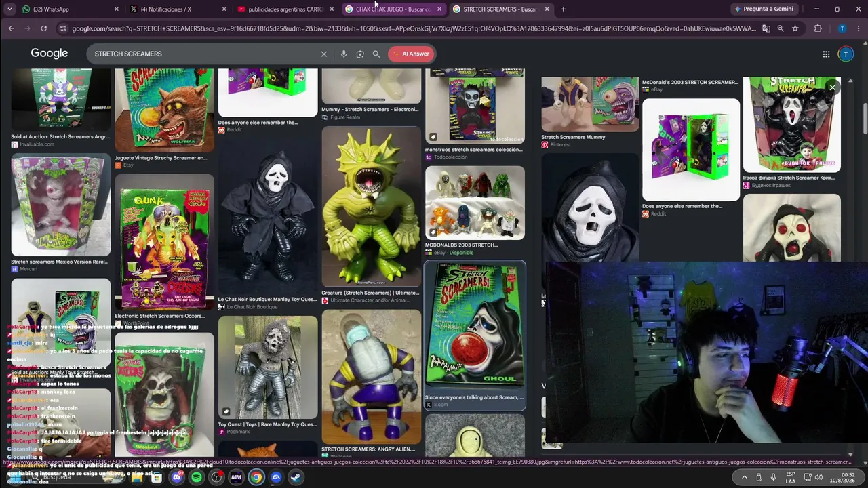Show hidden system tray icons
Screen dimensions: 868x488
(x=744, y=477)
